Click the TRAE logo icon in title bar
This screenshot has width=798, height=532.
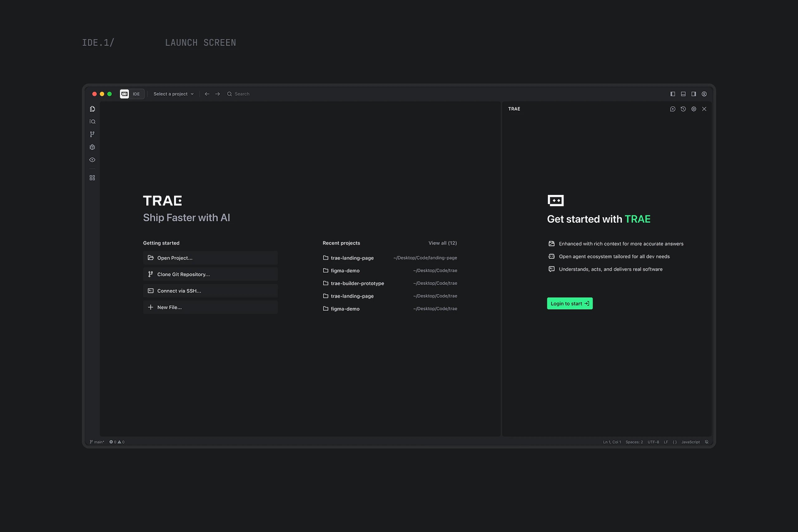click(124, 94)
